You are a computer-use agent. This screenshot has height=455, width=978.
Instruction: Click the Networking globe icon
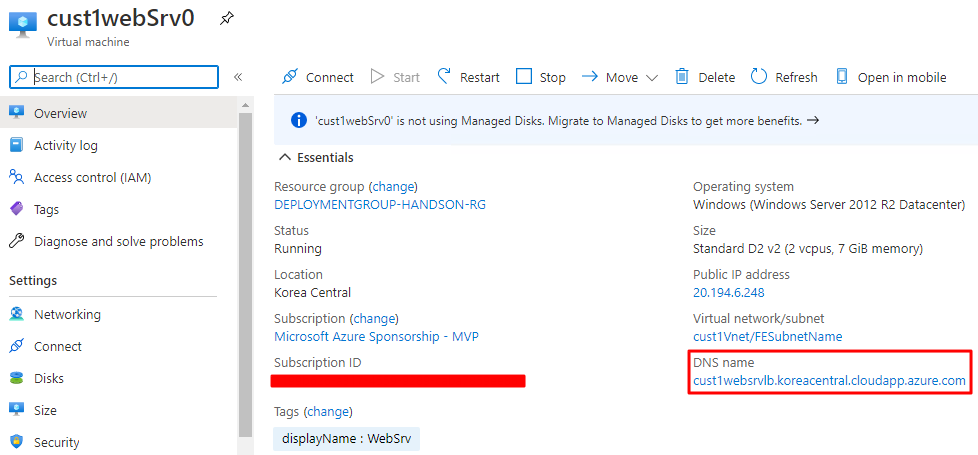[x=17, y=314]
